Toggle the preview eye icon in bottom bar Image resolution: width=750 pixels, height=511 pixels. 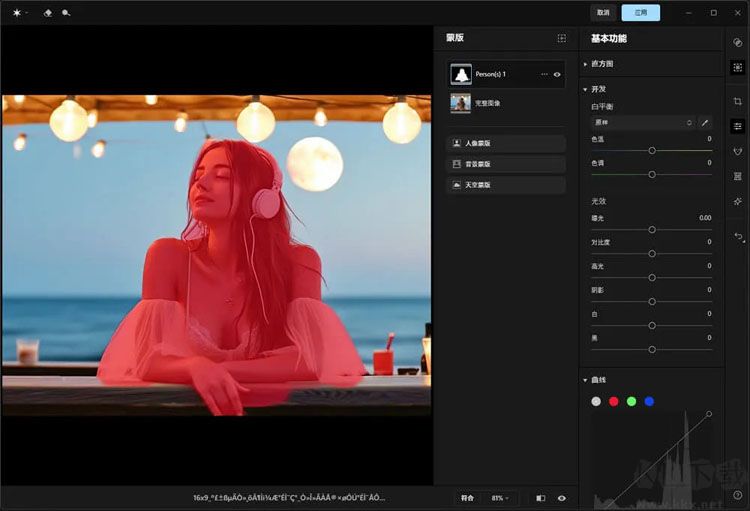pyautogui.click(x=562, y=497)
